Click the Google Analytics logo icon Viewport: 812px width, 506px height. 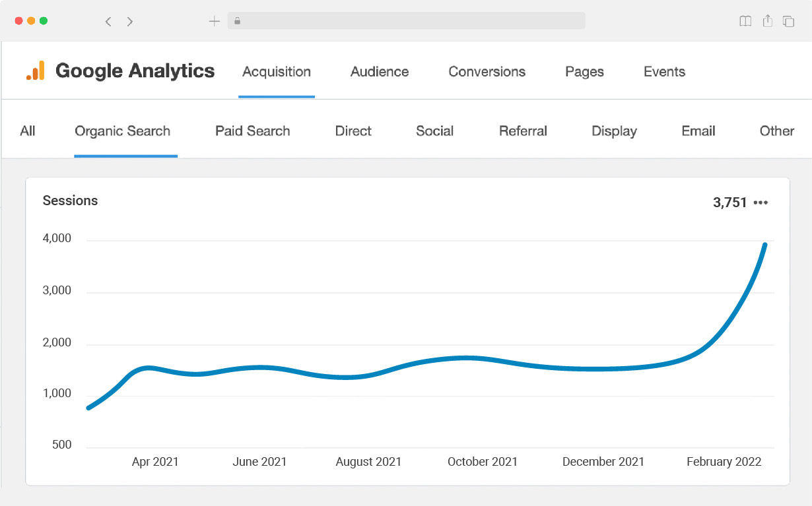[36, 71]
